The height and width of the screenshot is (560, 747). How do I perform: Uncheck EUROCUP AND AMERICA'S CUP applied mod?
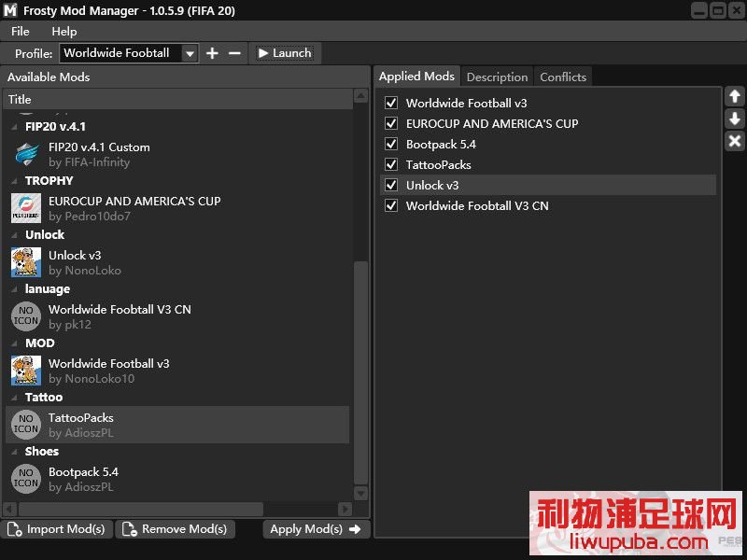[391, 123]
